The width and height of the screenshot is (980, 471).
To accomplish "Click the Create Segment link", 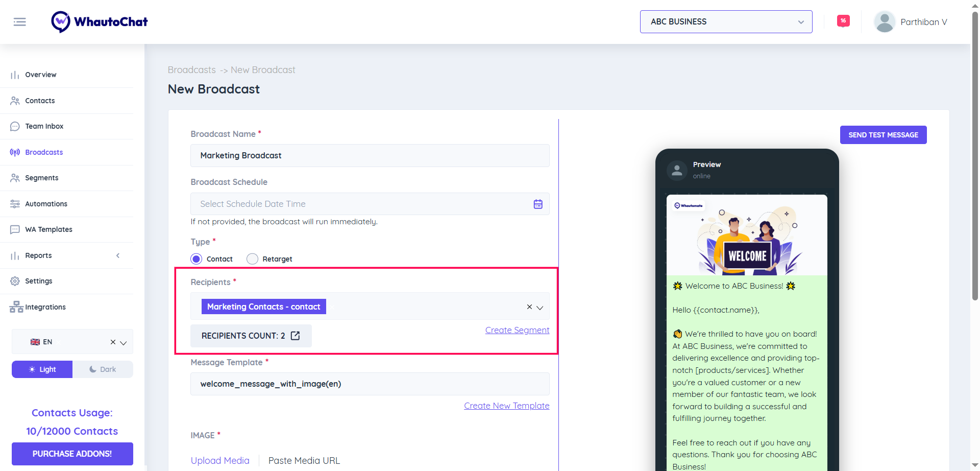I will point(517,330).
